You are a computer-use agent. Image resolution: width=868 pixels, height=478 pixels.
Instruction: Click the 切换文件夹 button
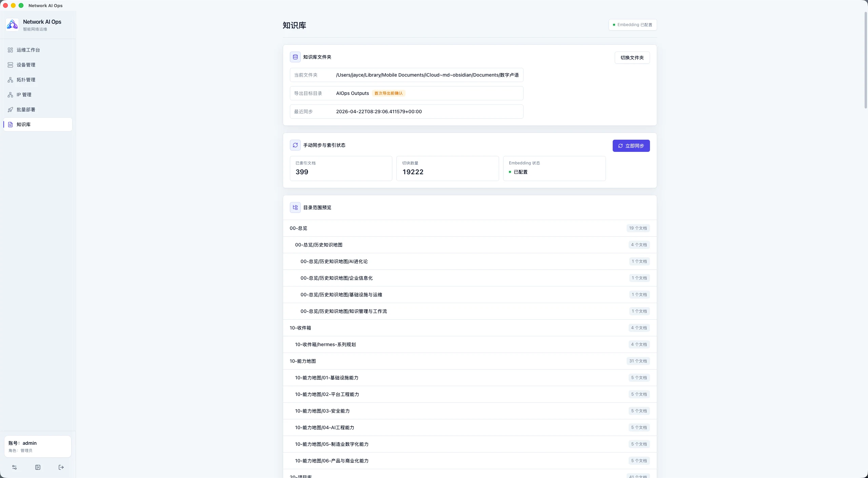tap(632, 58)
